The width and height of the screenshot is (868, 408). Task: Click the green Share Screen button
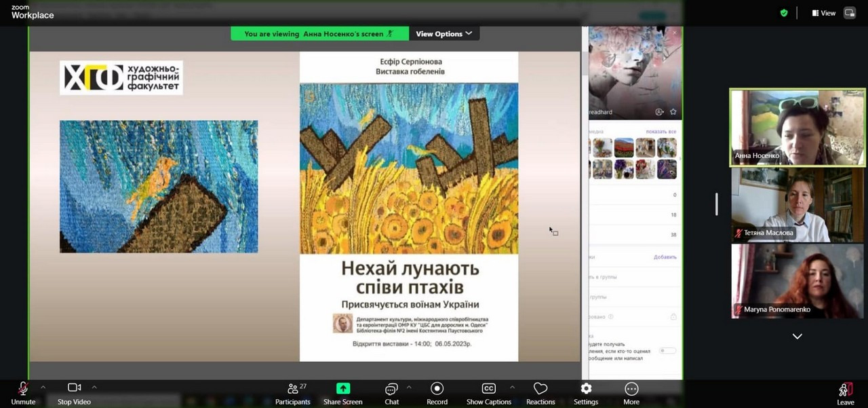coord(343,392)
